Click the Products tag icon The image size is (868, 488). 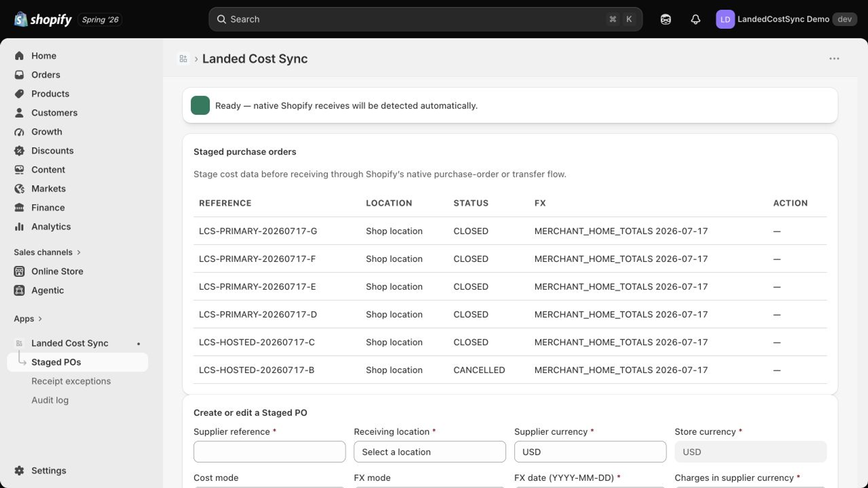[x=20, y=94]
